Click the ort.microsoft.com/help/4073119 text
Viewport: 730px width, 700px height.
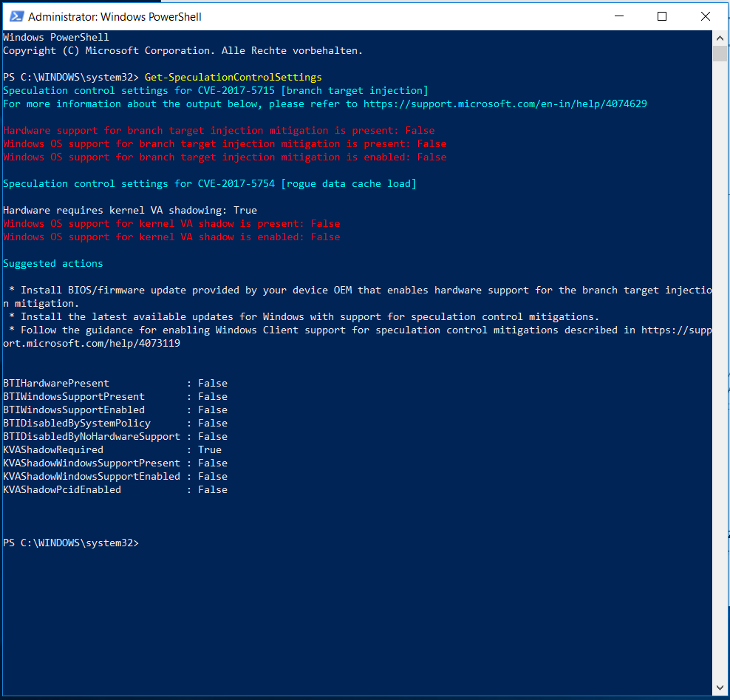point(92,343)
